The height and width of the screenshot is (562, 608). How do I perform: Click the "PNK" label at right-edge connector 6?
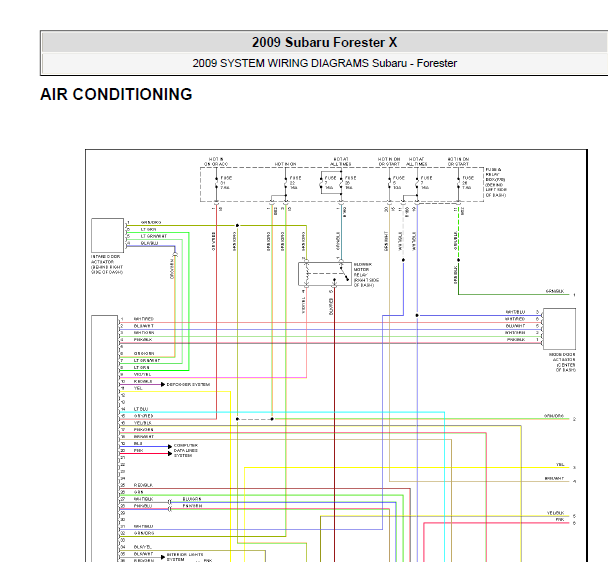point(560,520)
